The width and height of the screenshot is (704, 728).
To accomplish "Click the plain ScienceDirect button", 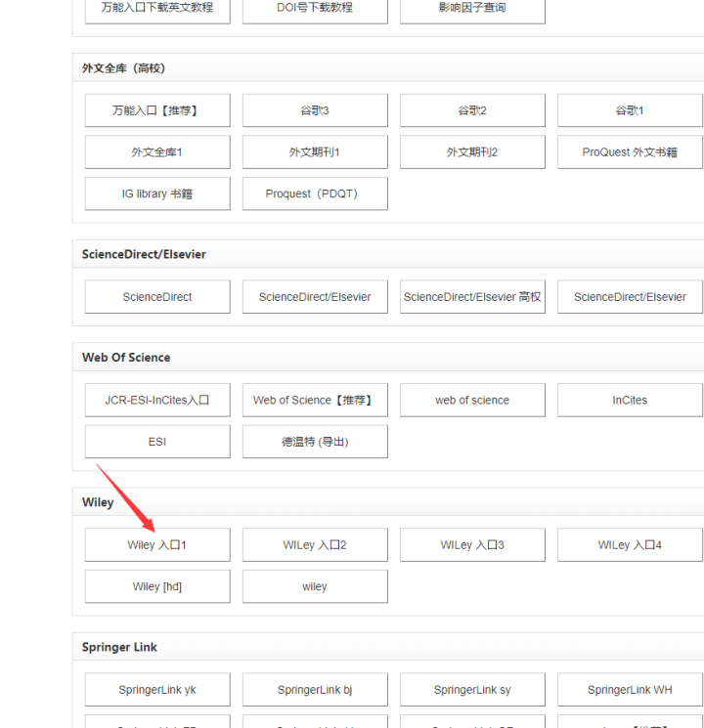I will pos(157,297).
